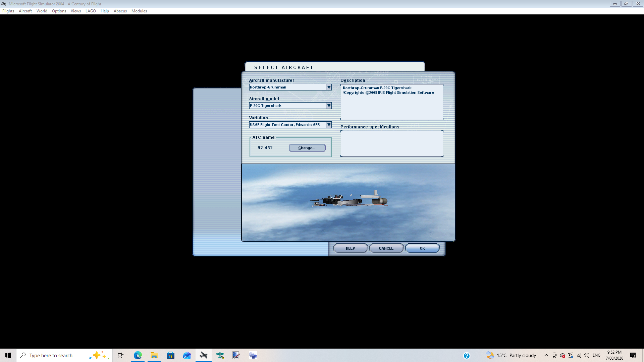
Task: Click the Description text box
Action: 392,102
